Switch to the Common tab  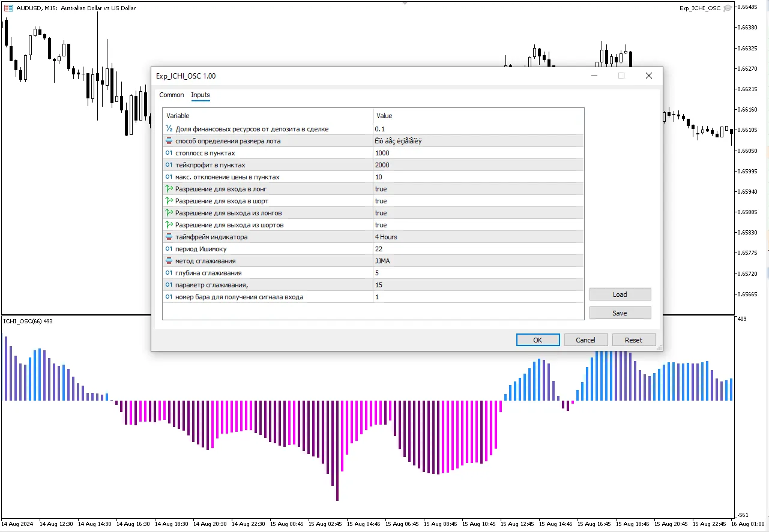click(x=172, y=95)
